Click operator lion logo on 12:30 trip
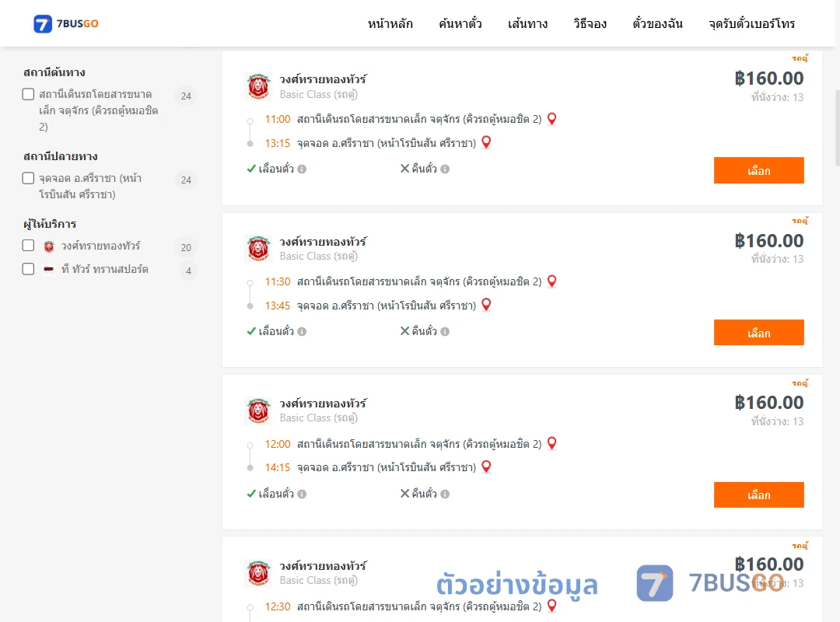 coord(258,573)
